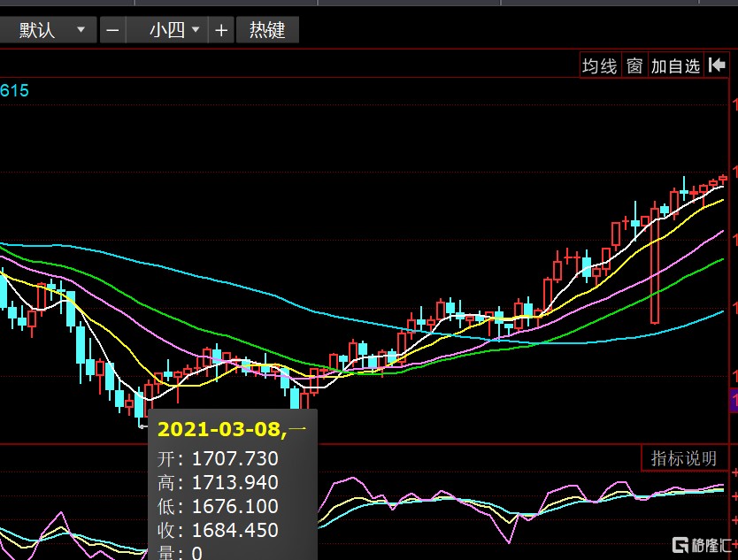Click the cyan 615 label at top left
Screen dimensions: 738x560
coord(15,90)
